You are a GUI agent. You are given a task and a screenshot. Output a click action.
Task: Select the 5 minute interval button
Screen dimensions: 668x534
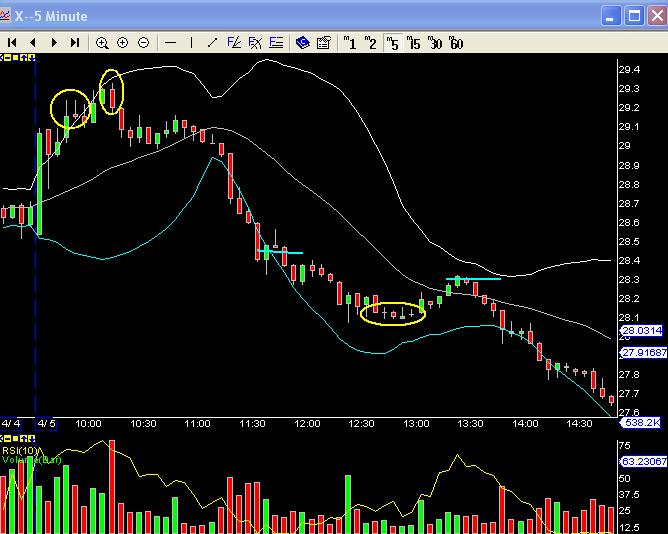pos(392,43)
